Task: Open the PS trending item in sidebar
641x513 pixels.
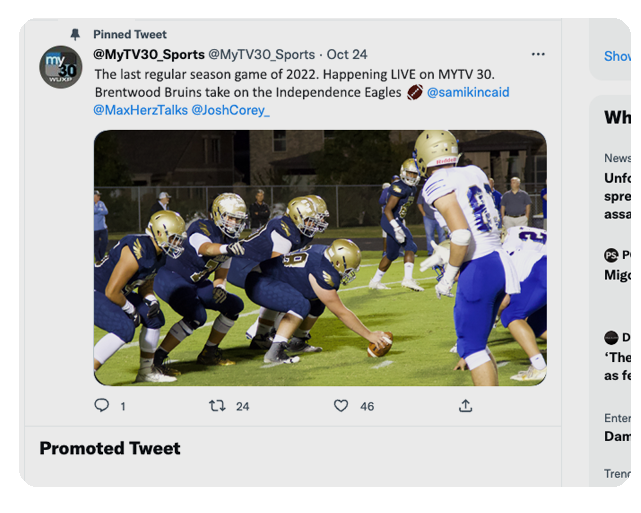Action: point(617,265)
